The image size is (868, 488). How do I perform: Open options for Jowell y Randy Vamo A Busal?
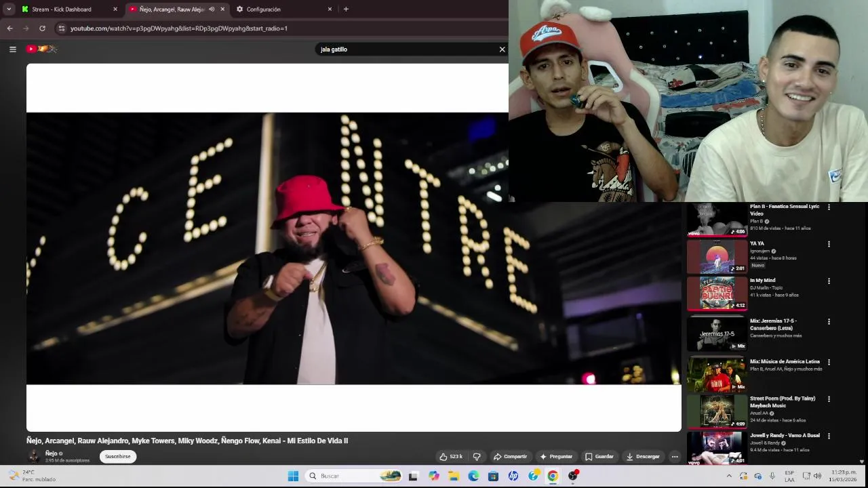click(829, 436)
